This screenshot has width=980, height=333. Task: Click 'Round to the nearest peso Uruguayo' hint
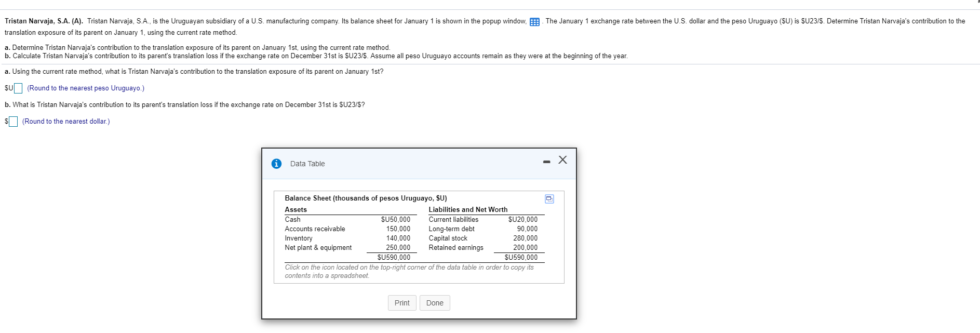[x=86, y=88]
